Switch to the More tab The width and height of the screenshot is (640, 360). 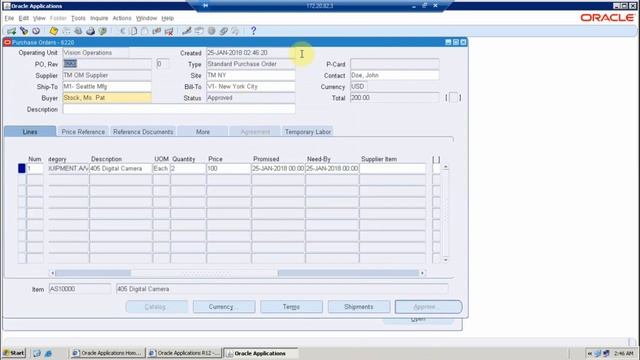click(203, 131)
